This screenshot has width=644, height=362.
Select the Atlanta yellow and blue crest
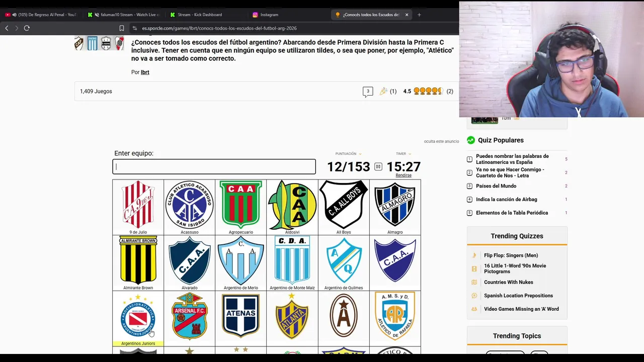(292, 317)
